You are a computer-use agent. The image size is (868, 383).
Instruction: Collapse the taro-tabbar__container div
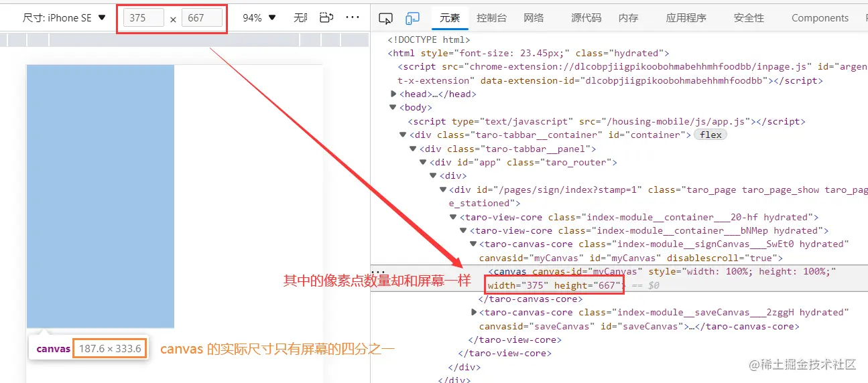pos(403,135)
